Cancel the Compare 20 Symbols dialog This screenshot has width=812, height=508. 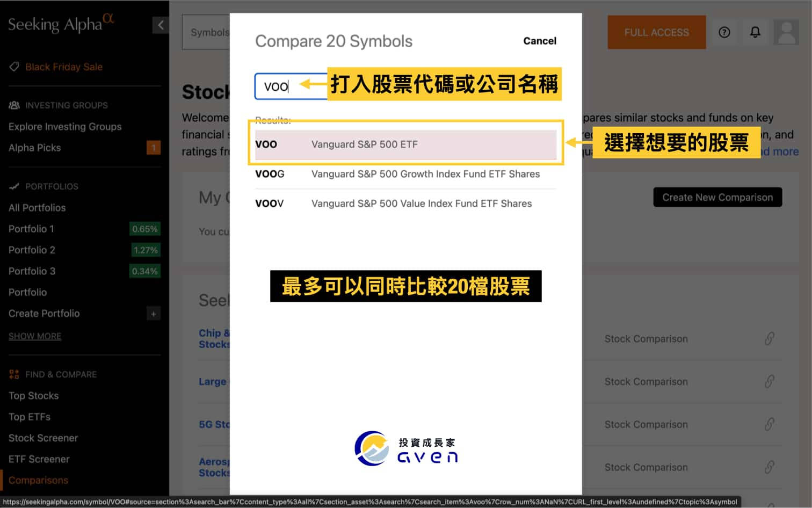tap(540, 41)
